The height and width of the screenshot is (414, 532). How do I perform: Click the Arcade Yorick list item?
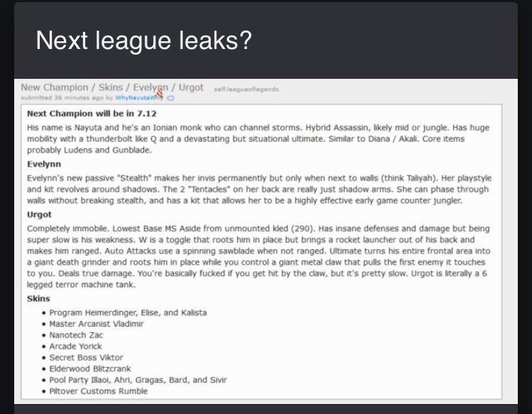(x=75, y=346)
